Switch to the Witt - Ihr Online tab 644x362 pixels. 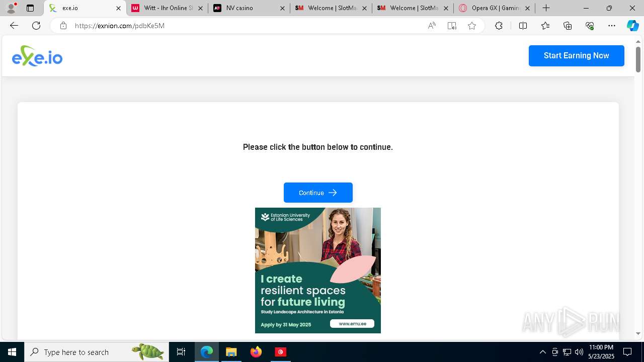(x=168, y=8)
